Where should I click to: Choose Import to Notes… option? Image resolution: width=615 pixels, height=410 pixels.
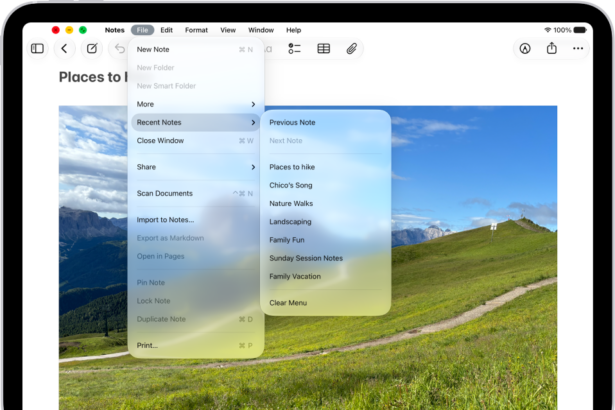click(195, 220)
